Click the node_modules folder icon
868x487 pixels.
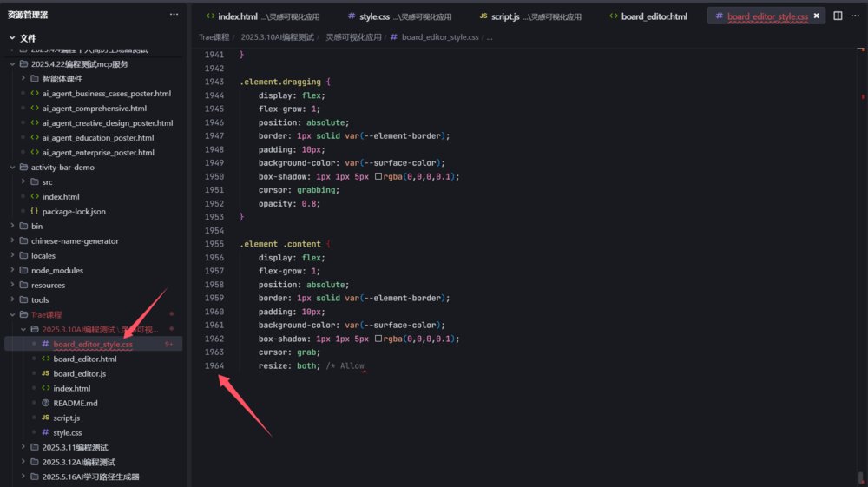click(x=23, y=270)
